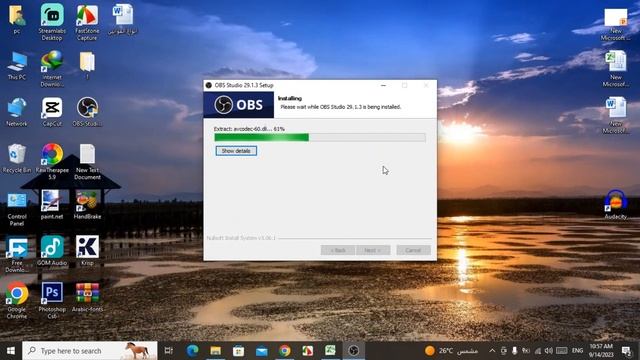Open Chrome from the taskbar

tap(284, 351)
